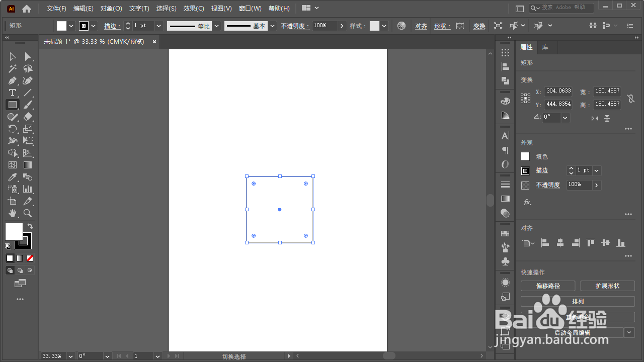Select the Shape Builder tool
The height and width of the screenshot is (362, 644).
[13, 153]
